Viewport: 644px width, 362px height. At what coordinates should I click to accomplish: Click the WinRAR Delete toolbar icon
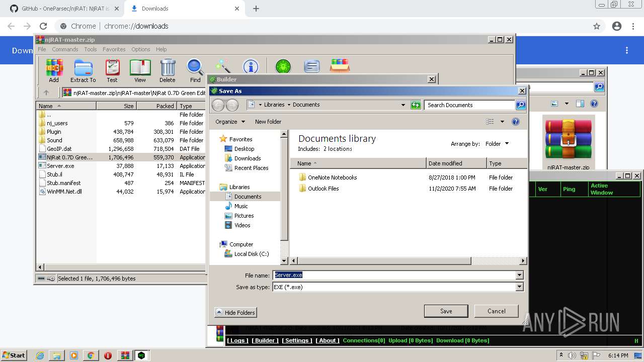click(168, 70)
